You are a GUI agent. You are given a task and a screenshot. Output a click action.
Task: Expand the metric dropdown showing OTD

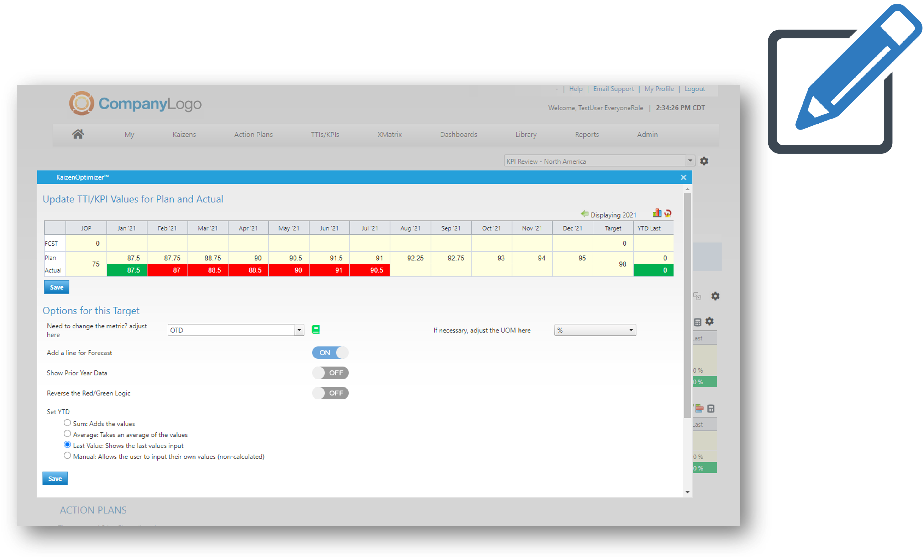click(299, 330)
